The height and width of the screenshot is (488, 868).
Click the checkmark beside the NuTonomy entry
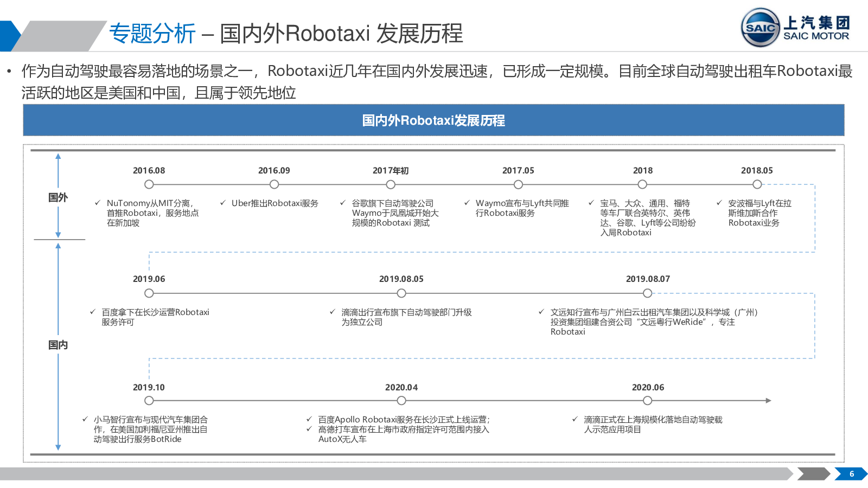click(98, 203)
